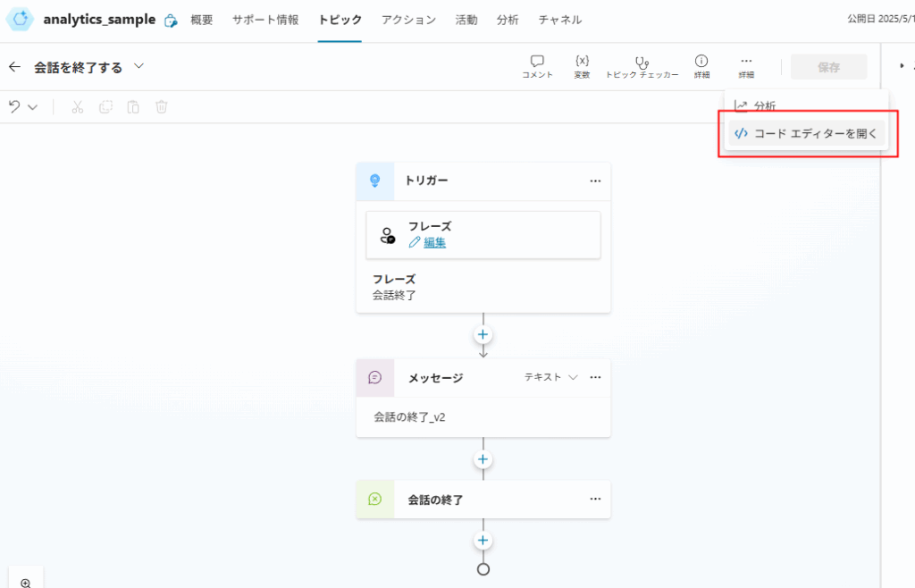This screenshot has height=588, width=915.
Task: Switch to the 分析 tab
Action: click(x=508, y=20)
